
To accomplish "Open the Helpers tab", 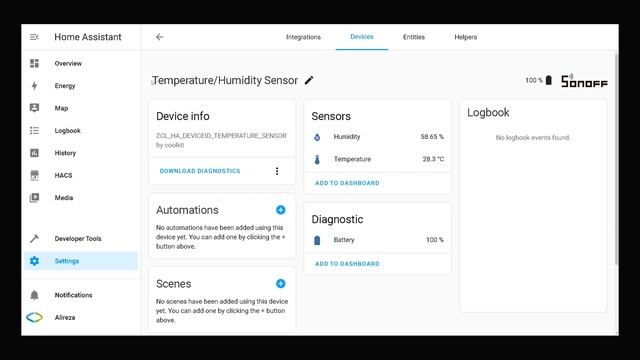I will click(x=466, y=37).
